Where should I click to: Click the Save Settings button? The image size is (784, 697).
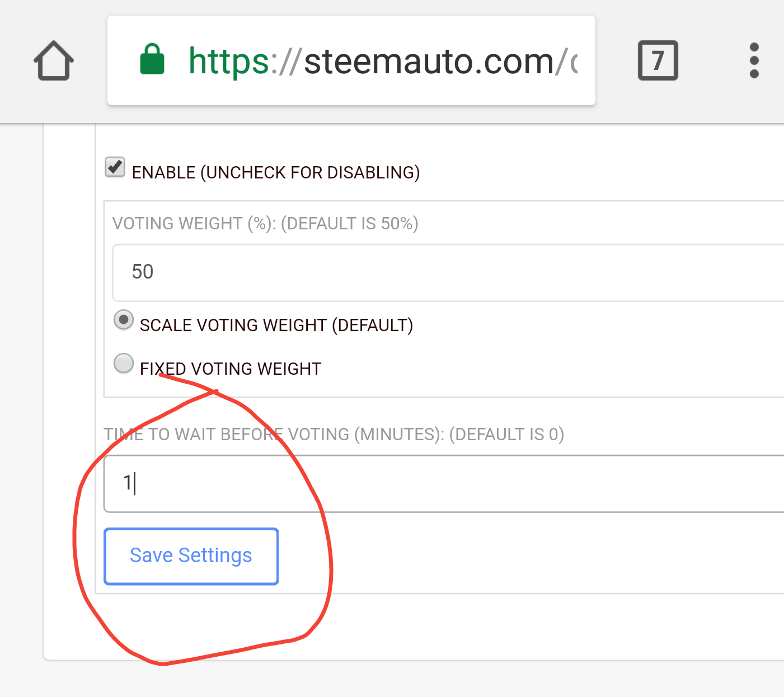tap(191, 556)
